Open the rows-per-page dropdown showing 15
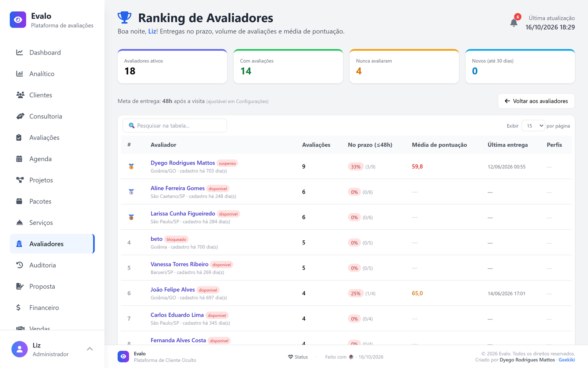The height and width of the screenshot is (368, 588). pyautogui.click(x=533, y=126)
